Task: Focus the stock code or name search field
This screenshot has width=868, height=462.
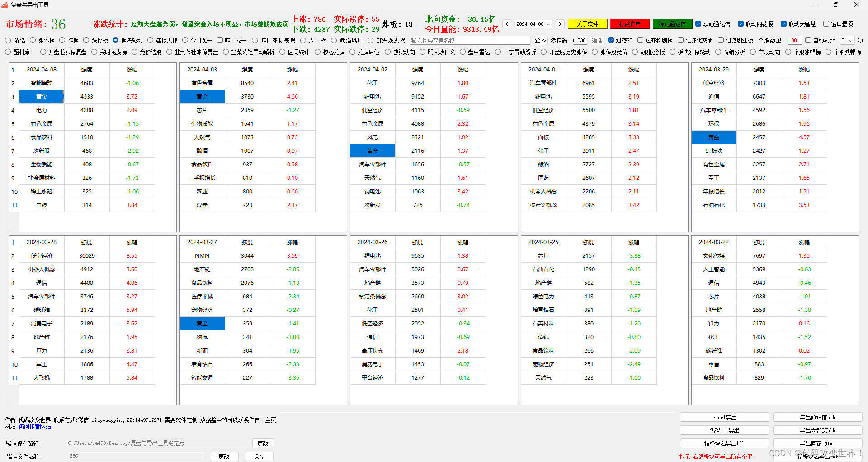Action: [x=470, y=40]
